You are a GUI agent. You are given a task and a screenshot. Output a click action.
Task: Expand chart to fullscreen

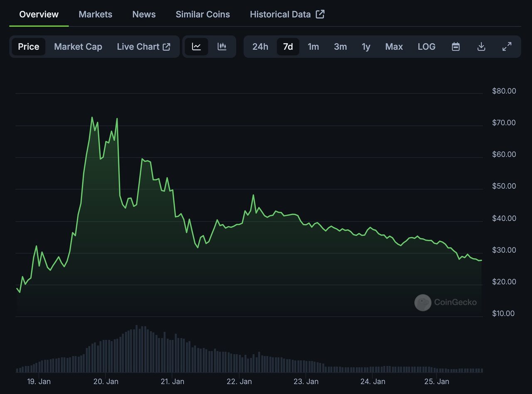point(507,46)
